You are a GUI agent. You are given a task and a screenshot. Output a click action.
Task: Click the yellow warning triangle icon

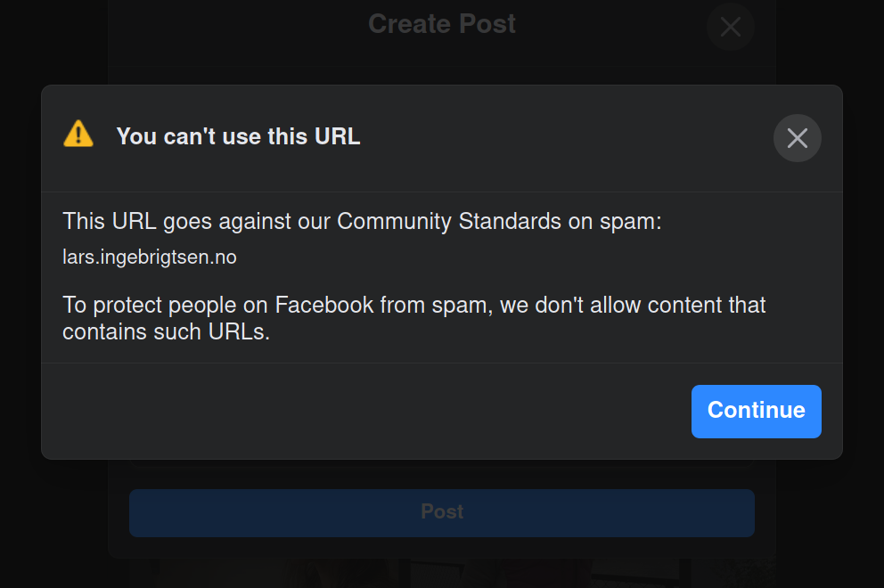coord(78,135)
